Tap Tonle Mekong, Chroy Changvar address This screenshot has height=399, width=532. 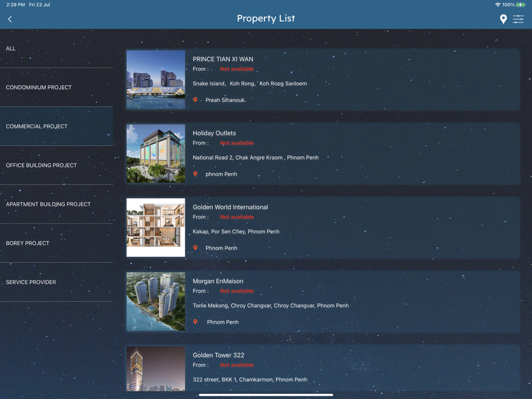270,305
